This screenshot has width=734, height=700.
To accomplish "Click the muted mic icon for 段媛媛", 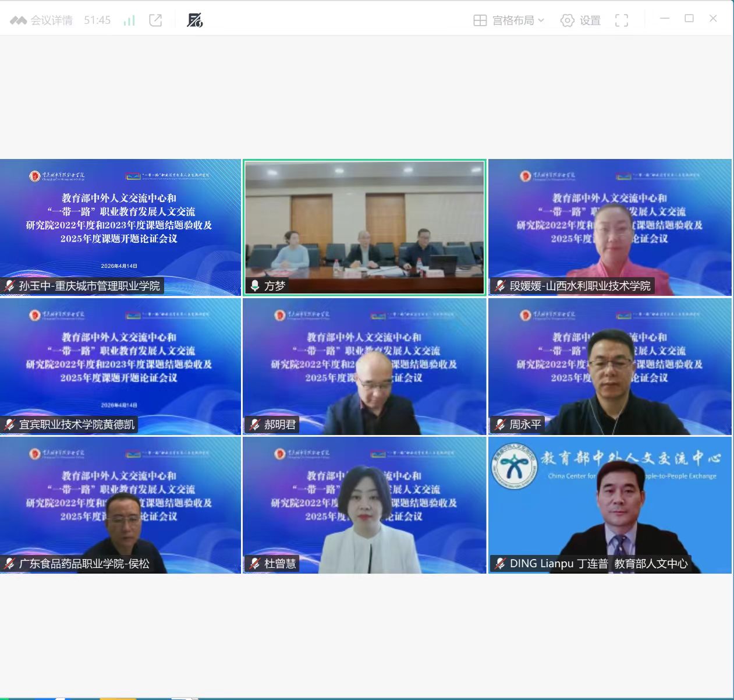I will tap(500, 285).
